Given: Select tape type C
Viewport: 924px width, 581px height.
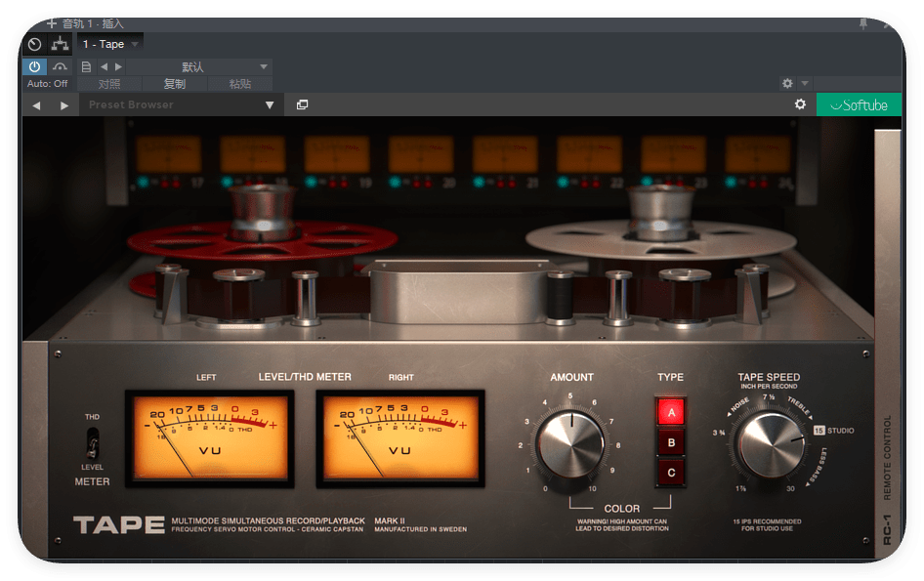Looking at the screenshot, I should click(x=671, y=473).
